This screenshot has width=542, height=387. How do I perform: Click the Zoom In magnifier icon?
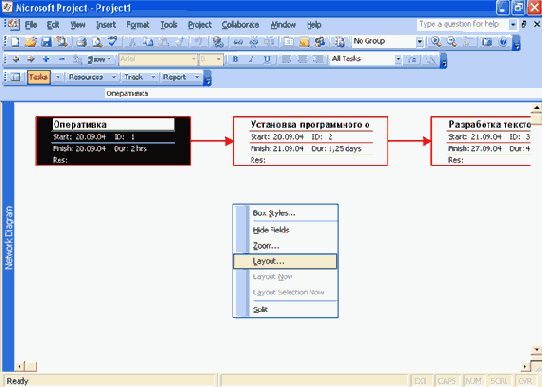(x=436, y=42)
